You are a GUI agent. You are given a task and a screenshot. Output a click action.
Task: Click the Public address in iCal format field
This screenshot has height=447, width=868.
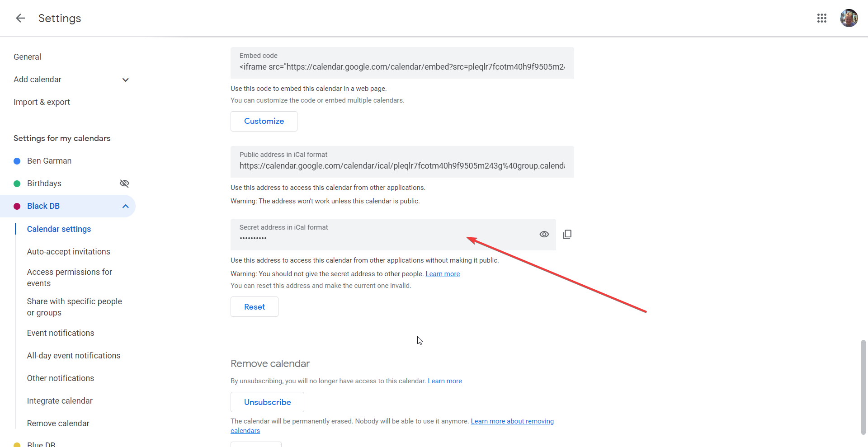coord(402,166)
